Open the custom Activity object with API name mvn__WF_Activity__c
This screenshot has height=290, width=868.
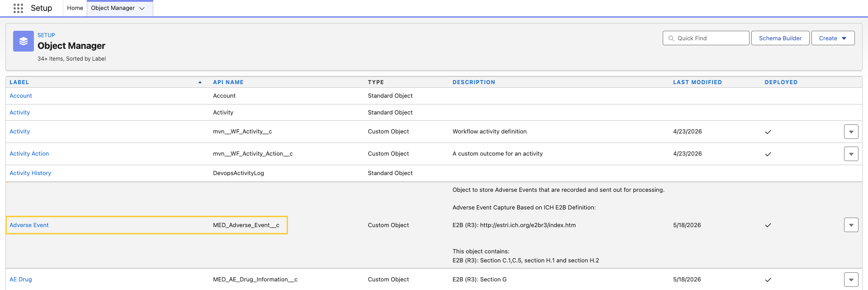pos(19,132)
